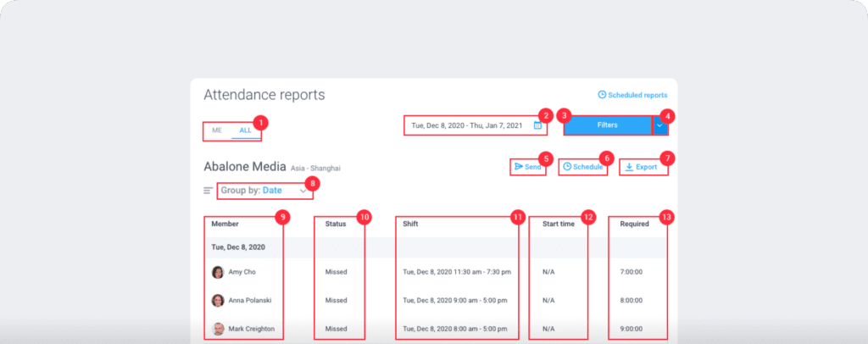
Task: Click the Start time column header
Action: click(x=558, y=224)
